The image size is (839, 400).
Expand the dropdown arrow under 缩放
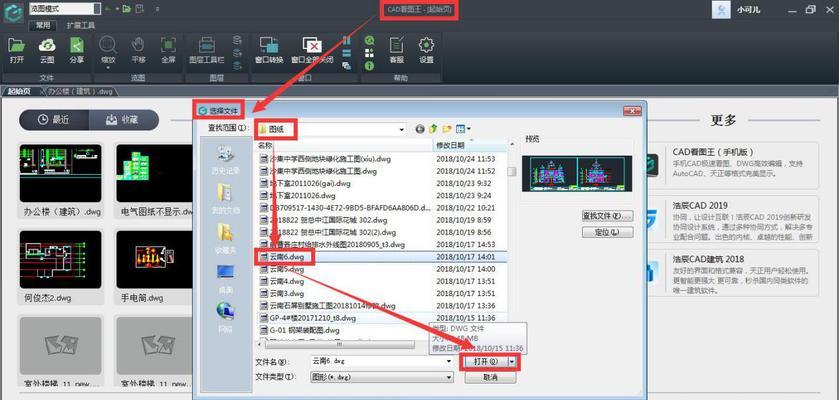pyautogui.click(x=109, y=67)
